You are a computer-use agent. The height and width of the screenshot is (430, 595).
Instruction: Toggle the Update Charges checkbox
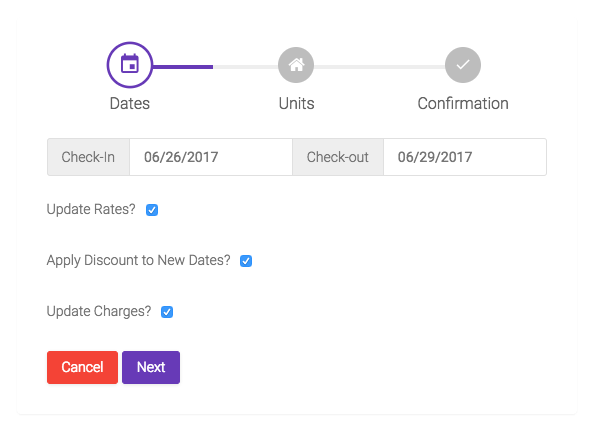tap(167, 312)
